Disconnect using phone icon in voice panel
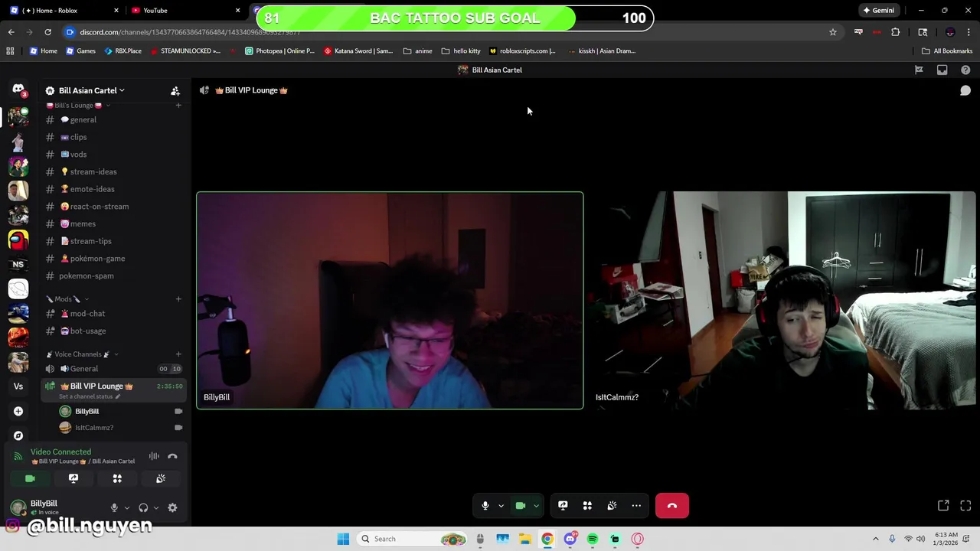The height and width of the screenshot is (551, 980). (x=172, y=456)
